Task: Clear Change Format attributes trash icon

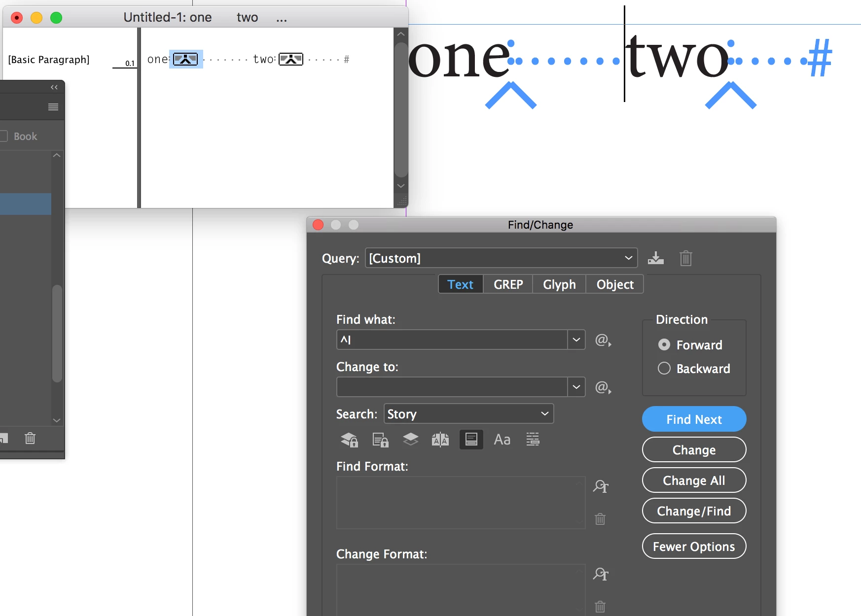Action: tap(600, 606)
